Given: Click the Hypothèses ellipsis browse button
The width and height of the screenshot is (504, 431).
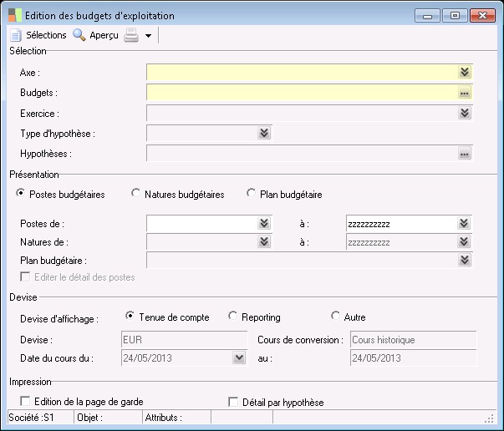Looking at the screenshot, I should [465, 154].
